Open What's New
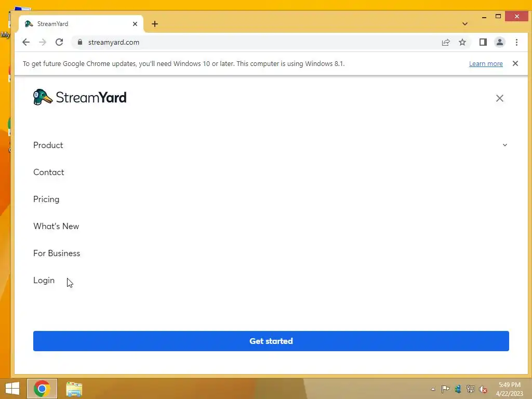 56,226
